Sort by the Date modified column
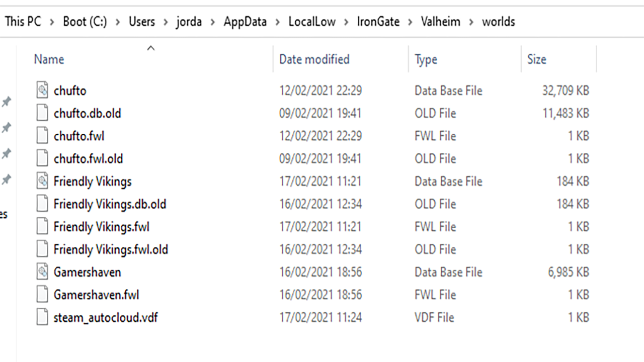This screenshot has height=362, width=644. point(314,59)
